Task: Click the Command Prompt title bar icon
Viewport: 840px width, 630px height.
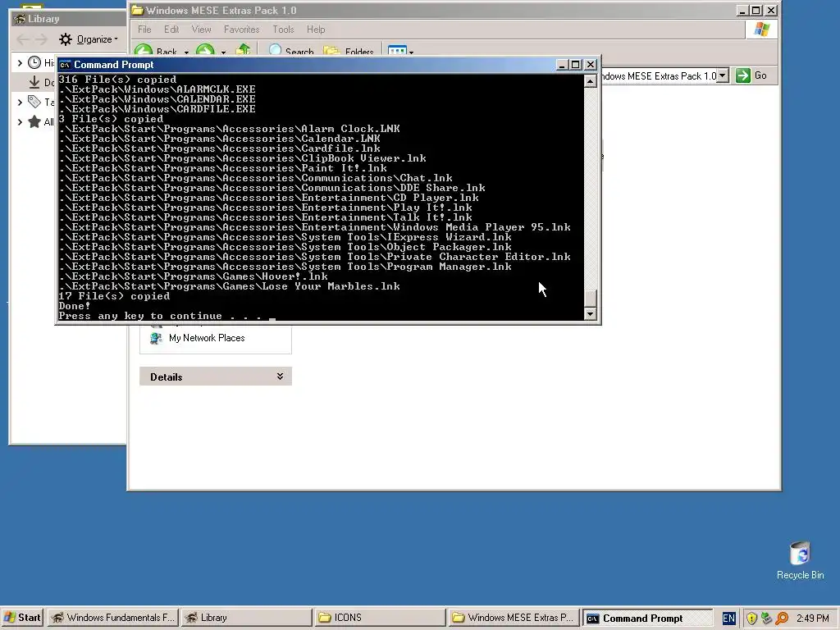Action: [65, 65]
